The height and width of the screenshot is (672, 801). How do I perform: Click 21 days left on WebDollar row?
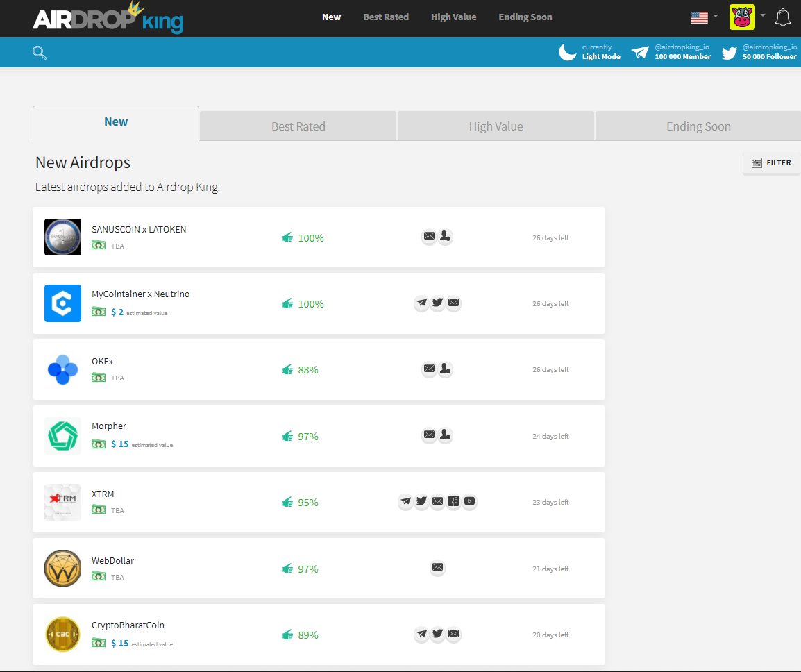pyautogui.click(x=550, y=569)
